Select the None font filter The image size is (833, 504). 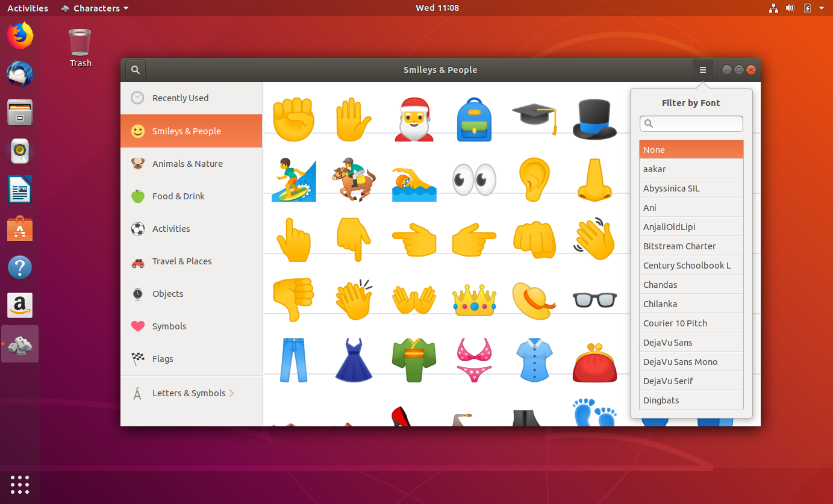pyautogui.click(x=691, y=149)
